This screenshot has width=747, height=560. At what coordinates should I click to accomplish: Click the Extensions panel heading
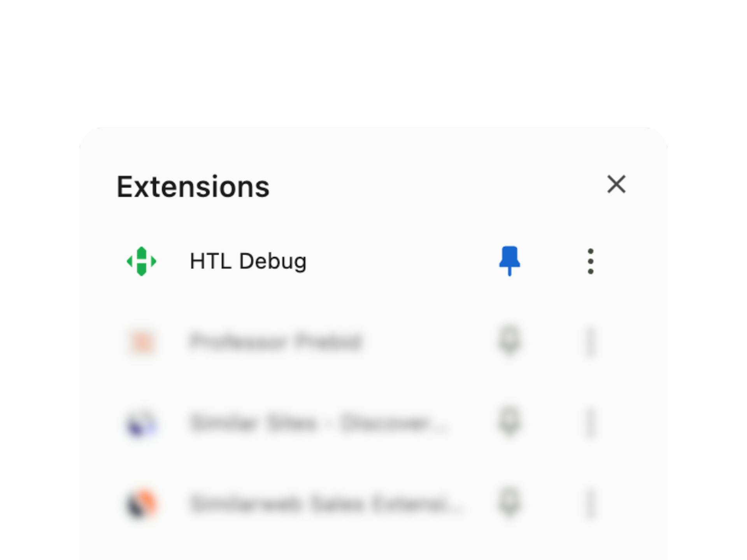[x=193, y=187]
